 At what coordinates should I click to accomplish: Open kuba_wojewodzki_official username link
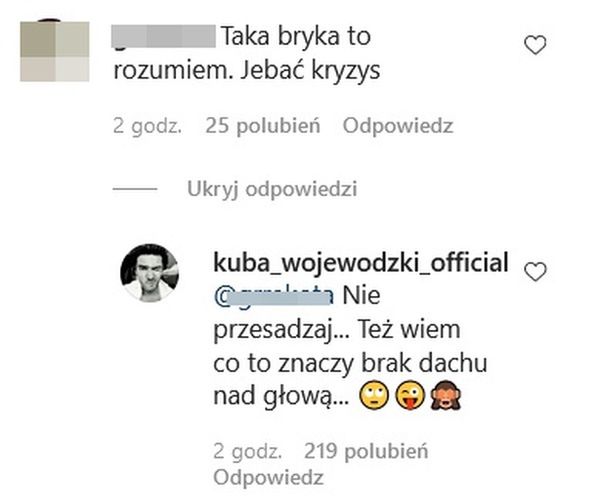point(361,262)
